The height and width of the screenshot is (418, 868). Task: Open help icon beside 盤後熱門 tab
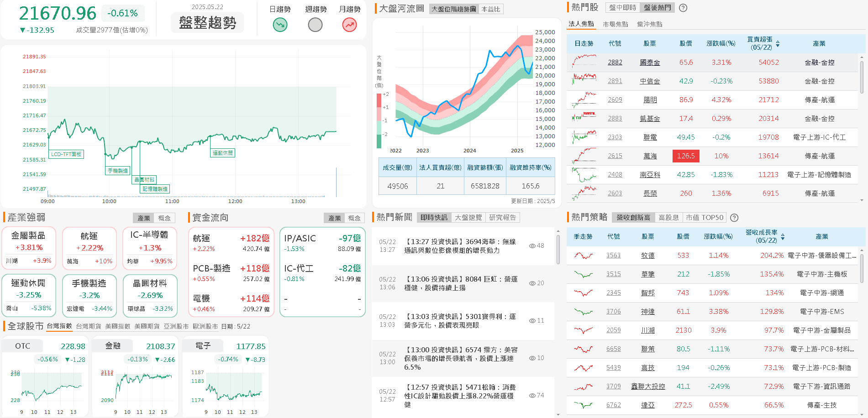(x=683, y=8)
